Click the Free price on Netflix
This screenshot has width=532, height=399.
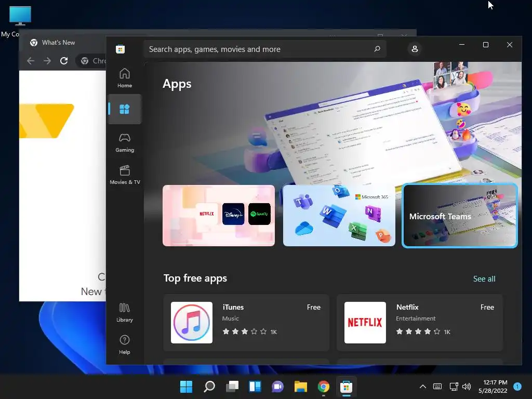(487, 307)
